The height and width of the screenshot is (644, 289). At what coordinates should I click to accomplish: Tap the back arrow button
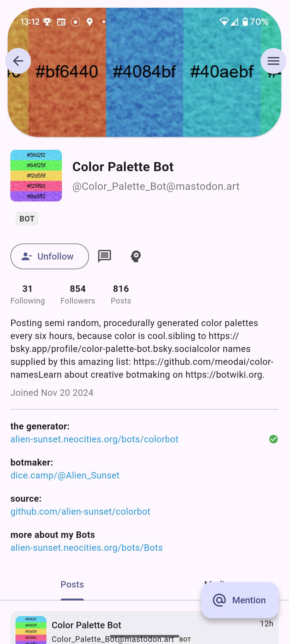18,61
